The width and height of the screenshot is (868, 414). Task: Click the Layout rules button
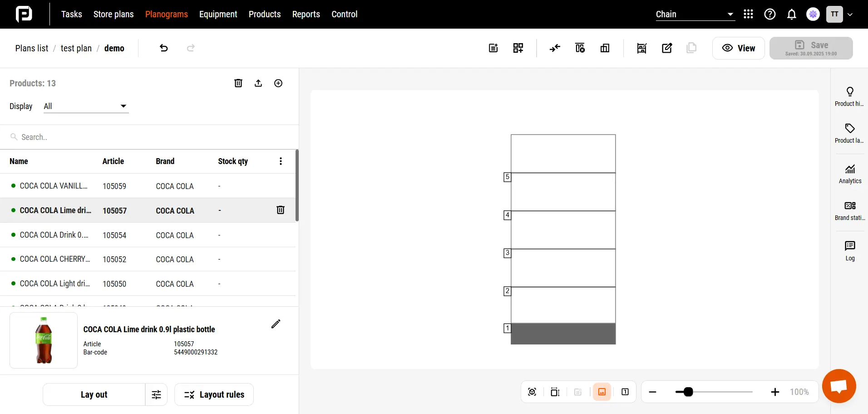click(214, 394)
